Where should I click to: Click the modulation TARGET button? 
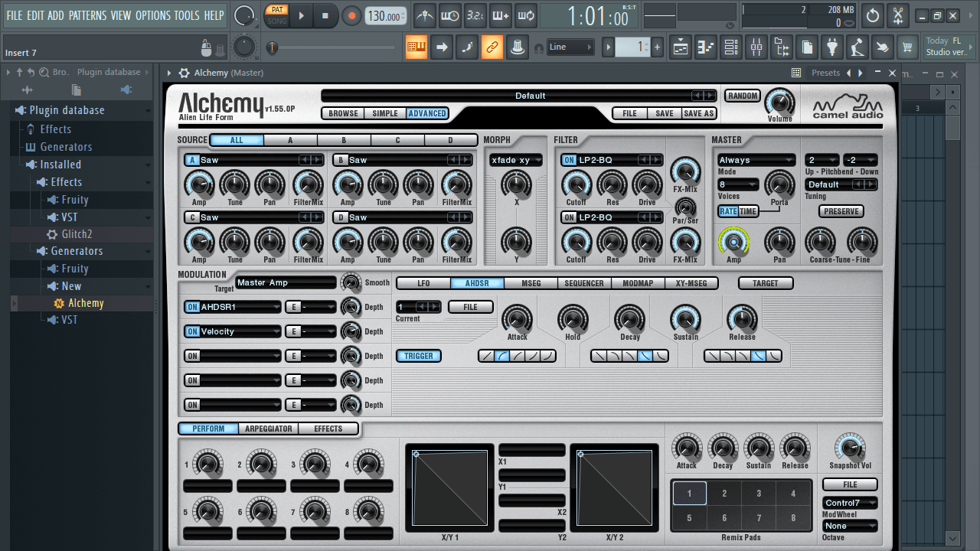coord(765,283)
